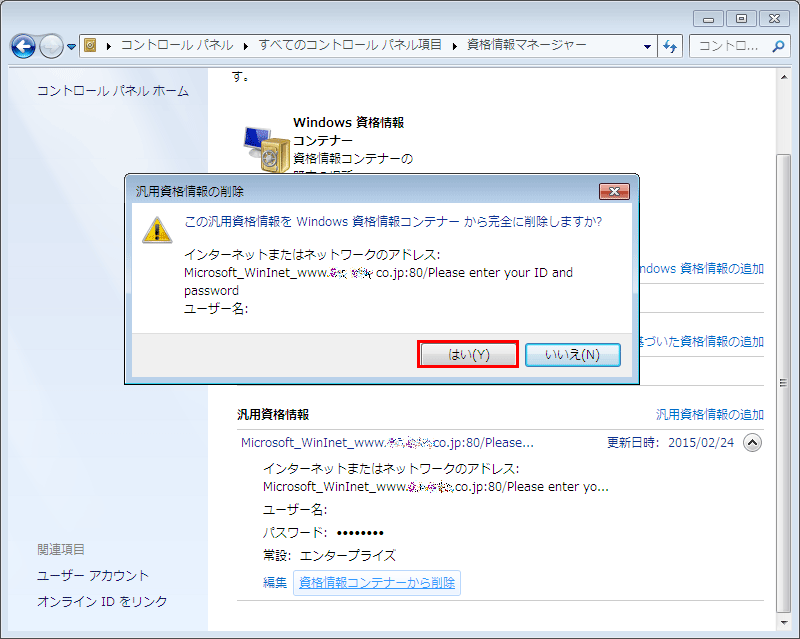Navigate to コントロール パネル via breadcrumb
This screenshot has width=800, height=639.
click(177, 45)
